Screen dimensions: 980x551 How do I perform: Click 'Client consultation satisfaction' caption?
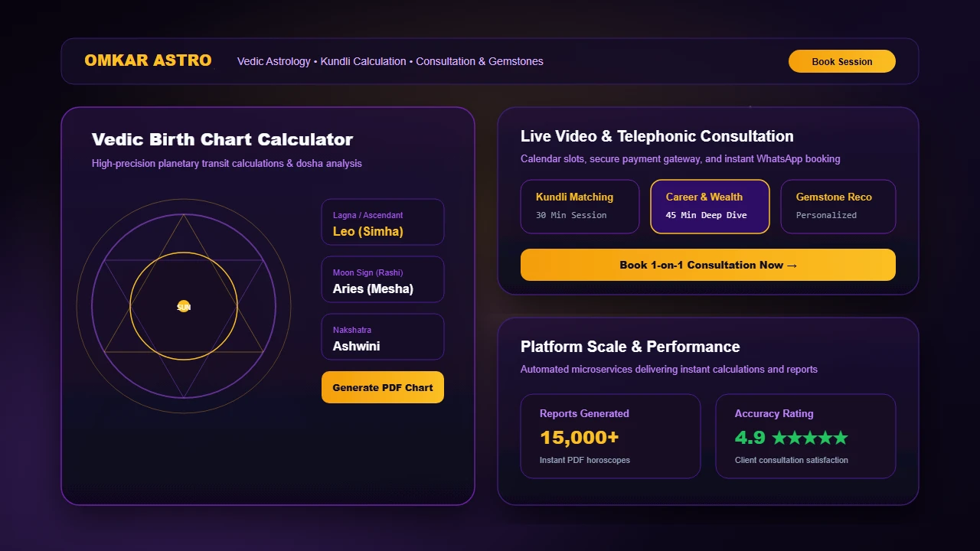[x=792, y=460]
